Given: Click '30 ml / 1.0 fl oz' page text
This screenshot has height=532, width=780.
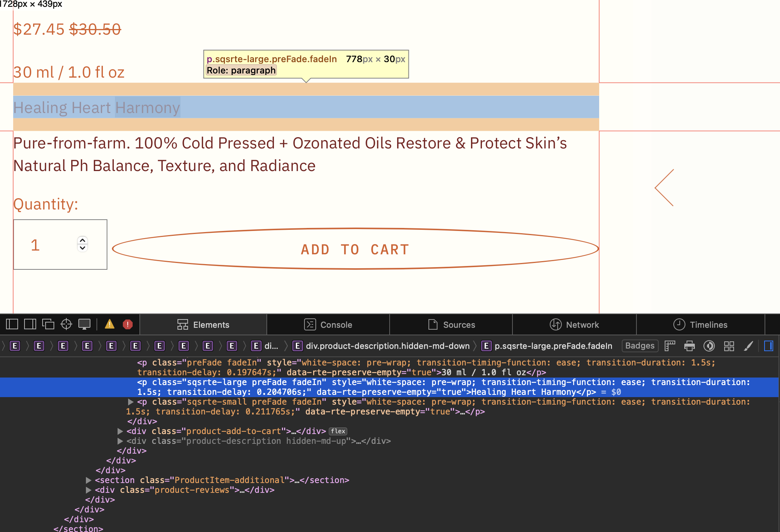Looking at the screenshot, I should pos(69,72).
